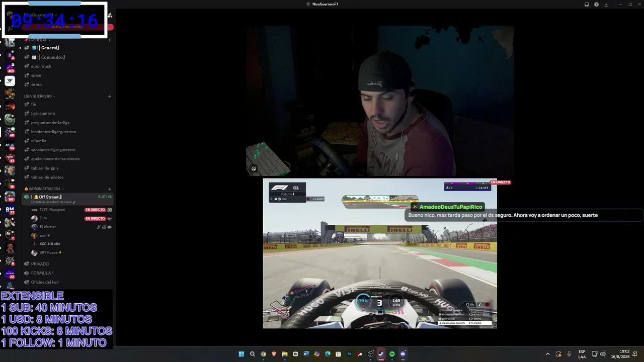Open Microsoft Edge from taskbar

[x=328, y=354]
